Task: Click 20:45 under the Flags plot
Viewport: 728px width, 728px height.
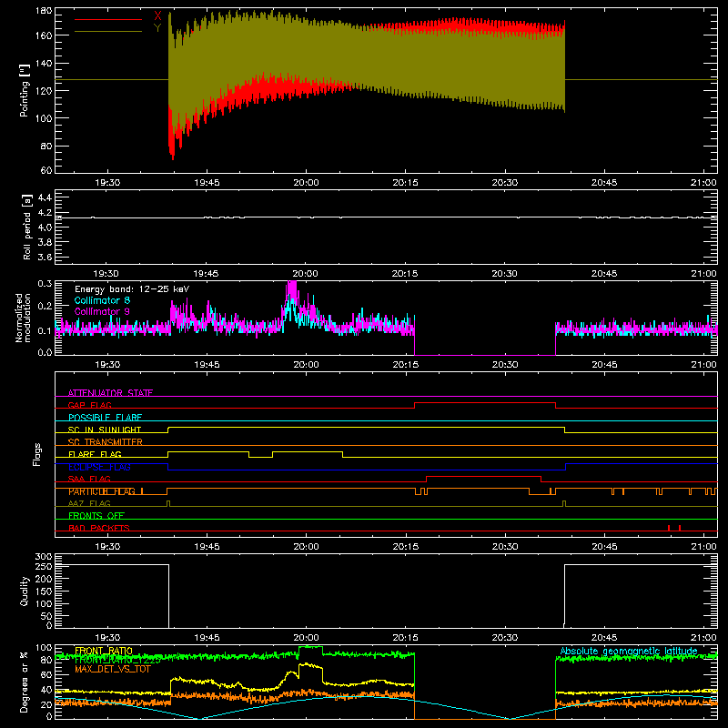Action: click(x=604, y=547)
